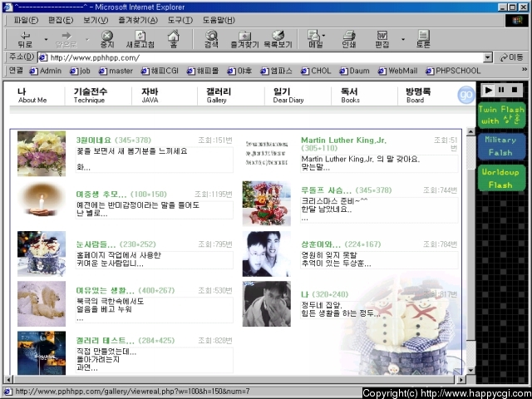Click the Worldcup Flash button
This screenshot has width=532, height=399.
click(501, 178)
